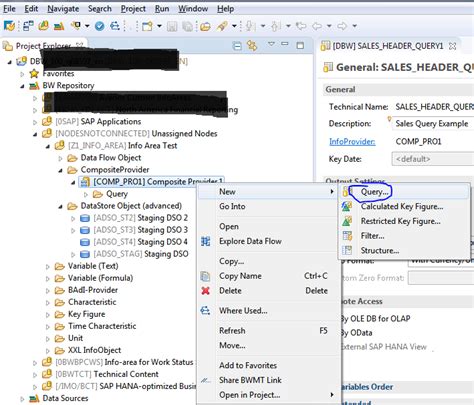Viewport: 474px width, 405px height.
Task: Choose Add to Favorites in context menu
Action: [x=248, y=365]
